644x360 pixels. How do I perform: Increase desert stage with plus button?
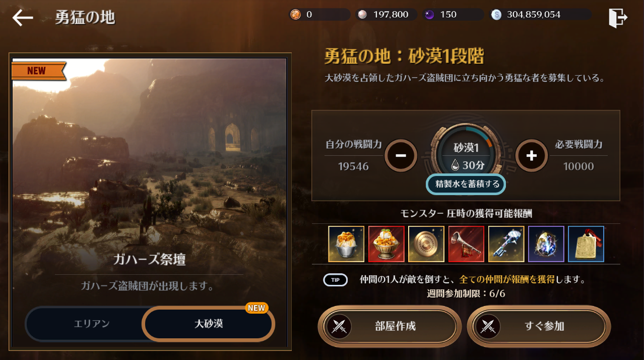(532, 155)
